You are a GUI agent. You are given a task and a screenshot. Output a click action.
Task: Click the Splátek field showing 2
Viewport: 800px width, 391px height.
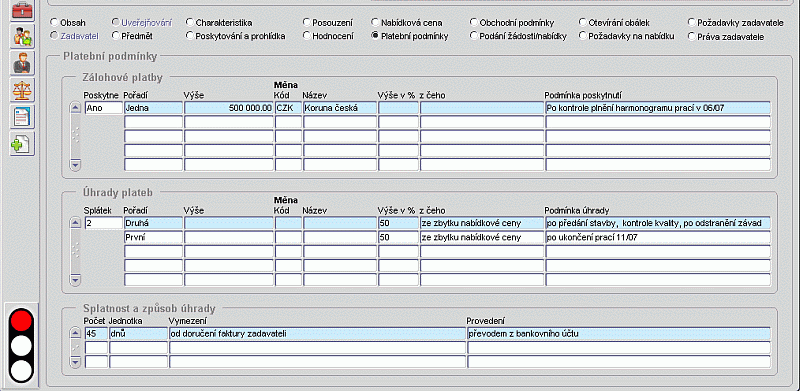pyautogui.click(x=104, y=223)
